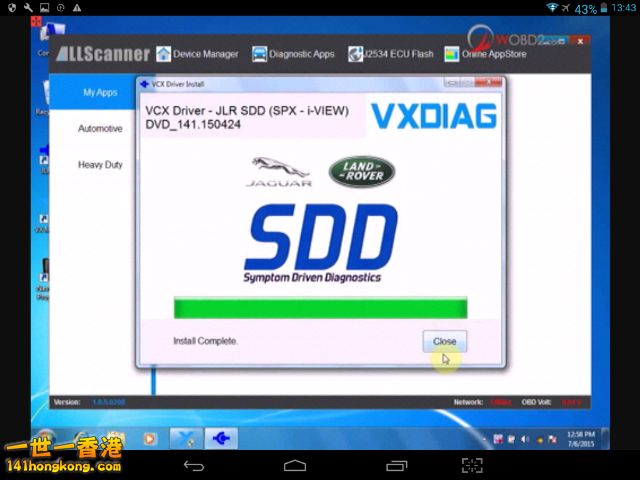Close the ALLScanner window with X
Screen dimensions: 640x480
coord(580,42)
